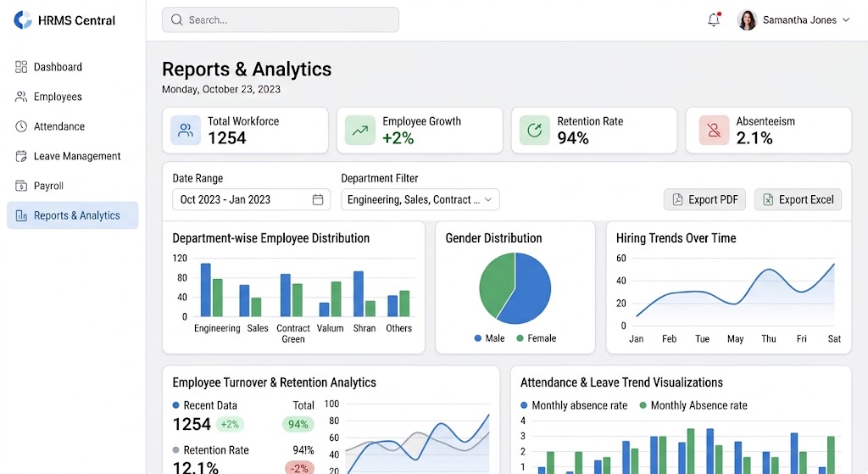Image resolution: width=868 pixels, height=474 pixels.
Task: Click the Retention Rate 94% card value
Action: pyautogui.click(x=573, y=138)
